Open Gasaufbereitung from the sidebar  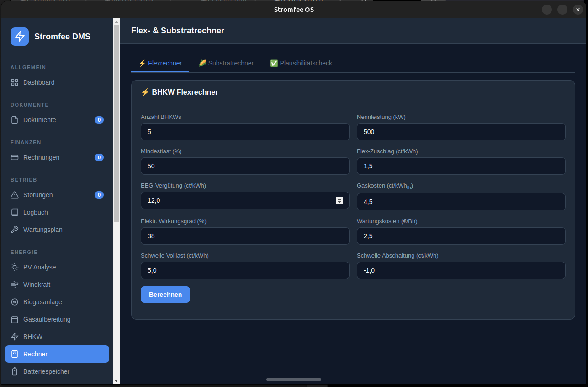[47, 319]
